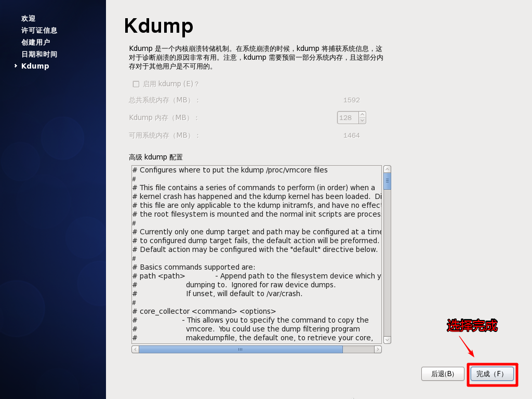Select 日期和时间 in the sidebar
The width and height of the screenshot is (532, 399).
[39, 54]
